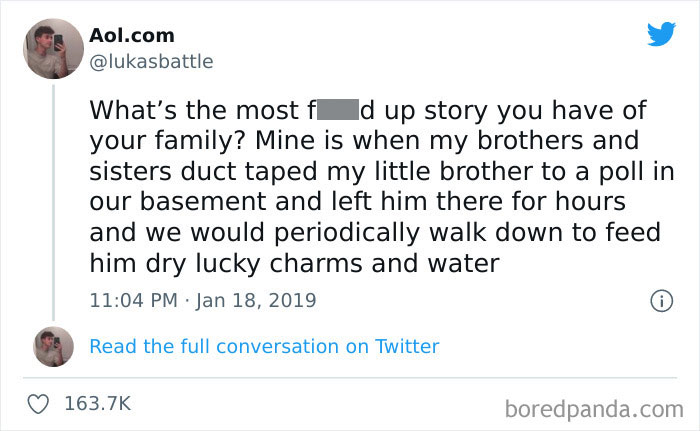The height and width of the screenshot is (431, 700).
Task: Click the 163.7K likes count
Action: click(97, 403)
